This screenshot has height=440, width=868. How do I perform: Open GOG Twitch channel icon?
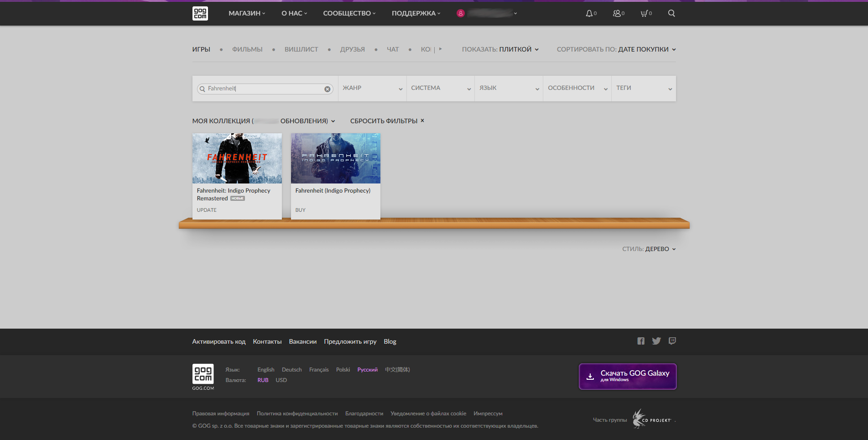point(672,341)
